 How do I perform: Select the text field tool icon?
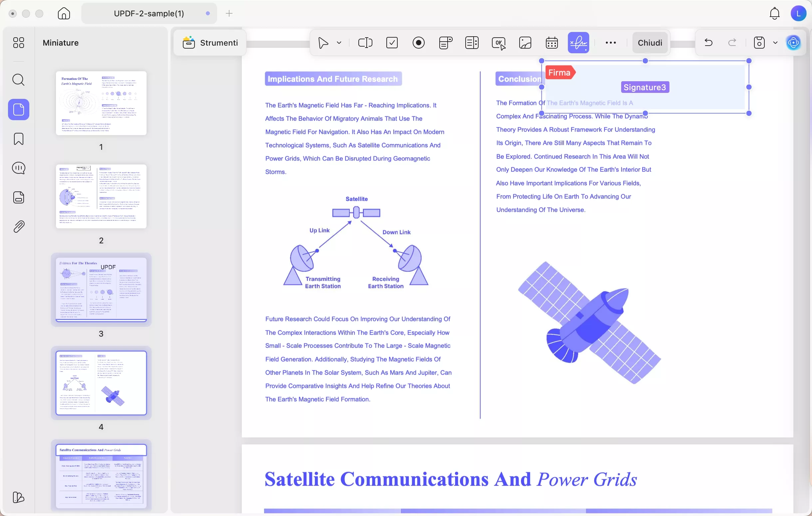pyautogui.click(x=365, y=43)
